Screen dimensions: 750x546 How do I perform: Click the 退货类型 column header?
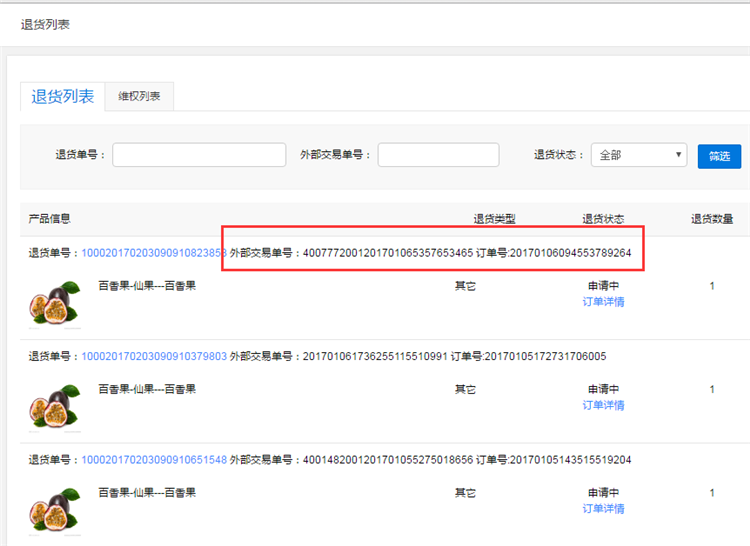[494, 219]
